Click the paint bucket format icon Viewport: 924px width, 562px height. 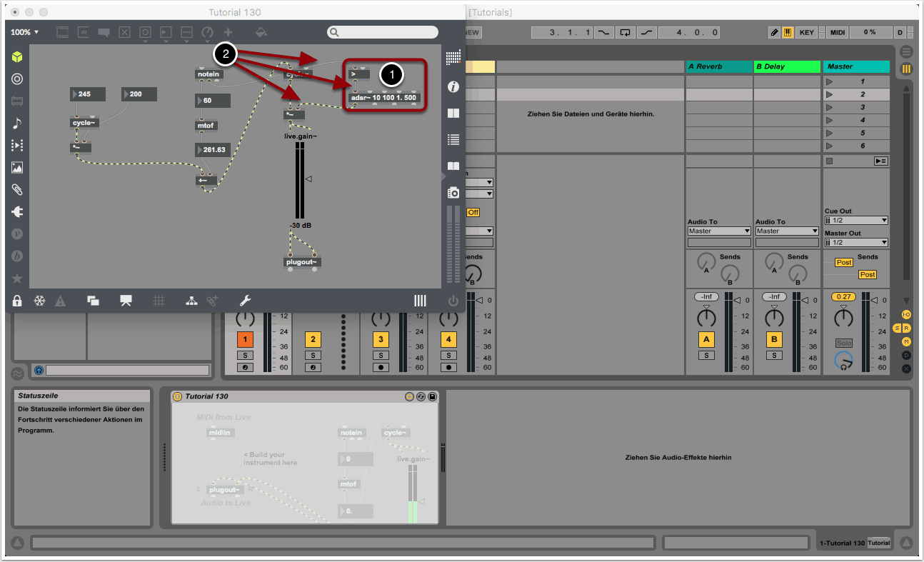pos(261,32)
